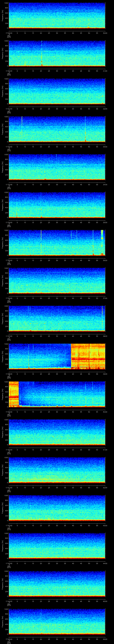This screenshot has height=644, width=114.
Task: Click the vertical spike in the 17:30 spectrogram
Action: (42, 53)
